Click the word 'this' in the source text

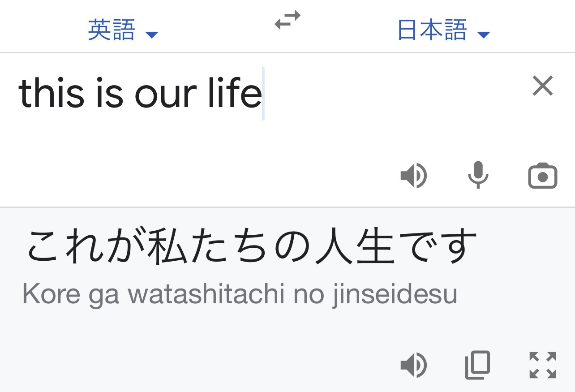pyautogui.click(x=51, y=93)
